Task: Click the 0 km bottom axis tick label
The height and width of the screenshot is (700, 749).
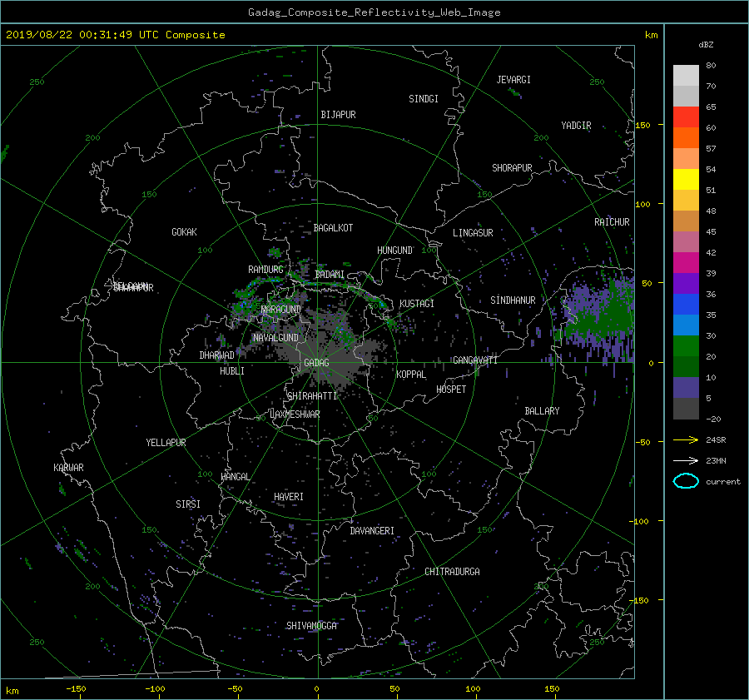Action: point(316,689)
